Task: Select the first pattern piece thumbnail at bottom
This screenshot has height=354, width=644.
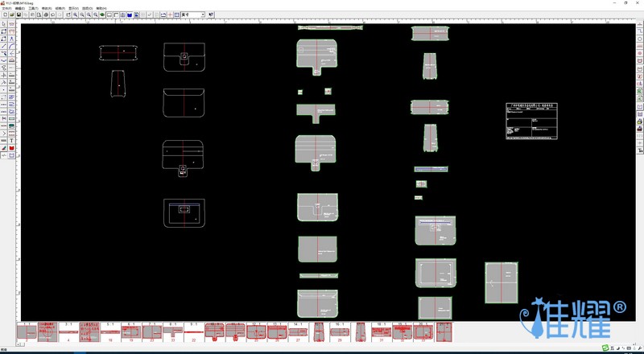Action: pyautogui.click(x=26, y=331)
